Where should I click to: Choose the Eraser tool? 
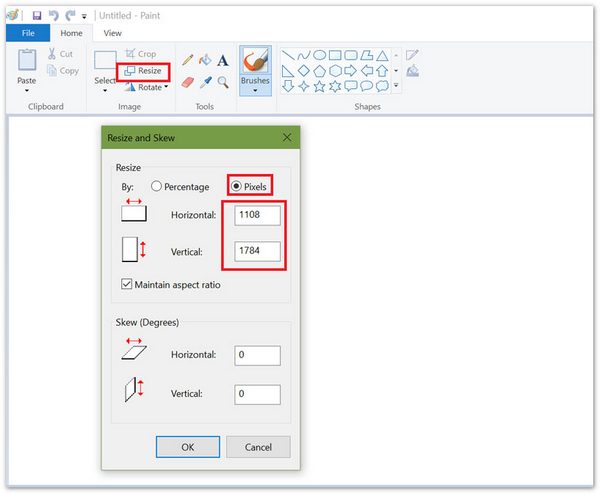(x=187, y=82)
